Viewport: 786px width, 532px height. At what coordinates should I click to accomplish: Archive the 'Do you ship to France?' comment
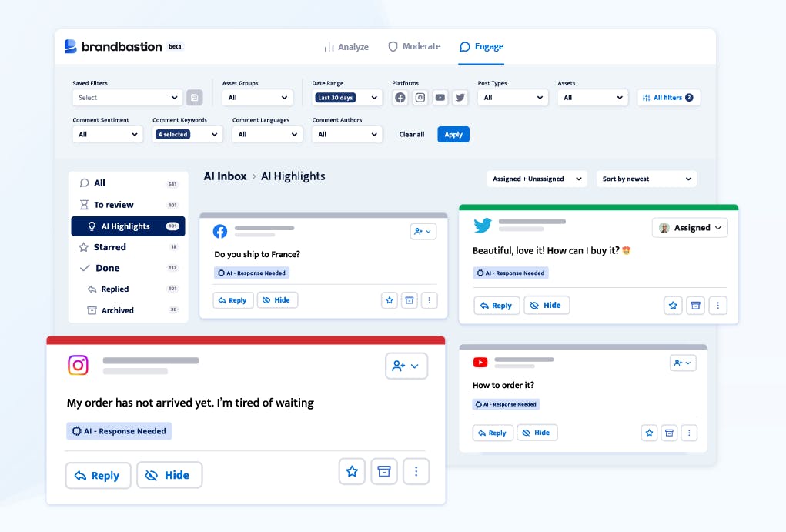tap(410, 300)
